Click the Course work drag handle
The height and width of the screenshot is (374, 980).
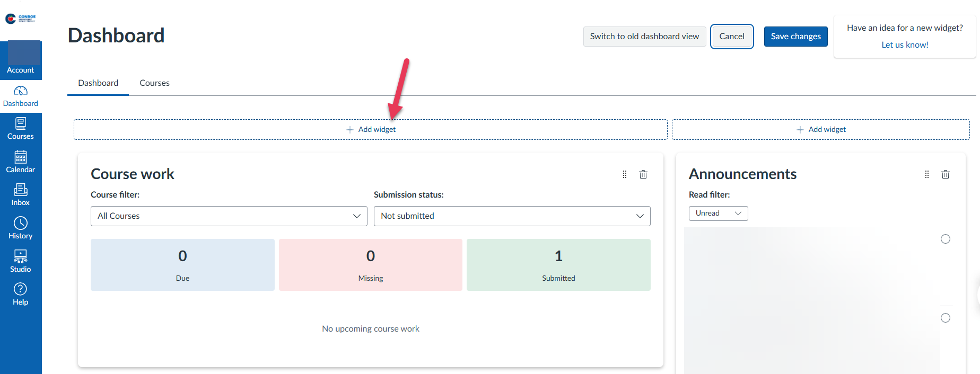[624, 174]
